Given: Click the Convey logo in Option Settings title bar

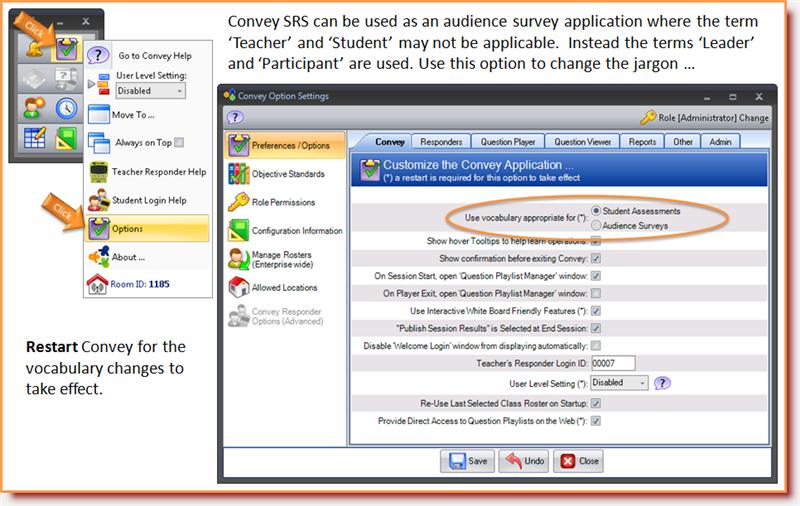Looking at the screenshot, I should [x=230, y=95].
